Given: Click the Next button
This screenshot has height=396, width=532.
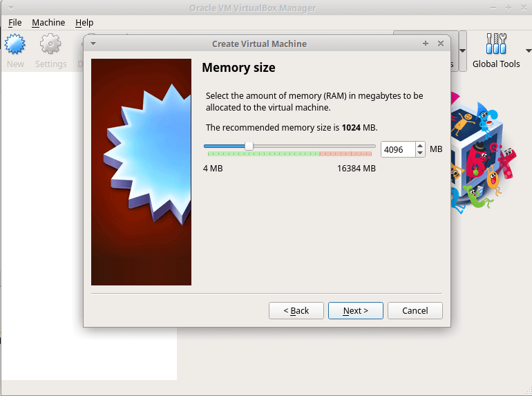Looking at the screenshot, I should (356, 310).
